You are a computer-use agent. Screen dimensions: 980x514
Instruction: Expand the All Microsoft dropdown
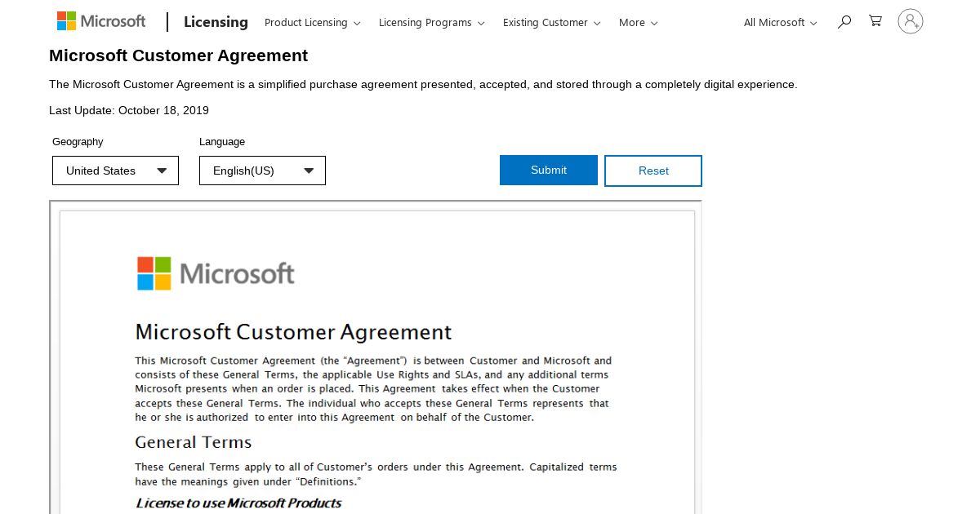click(780, 23)
